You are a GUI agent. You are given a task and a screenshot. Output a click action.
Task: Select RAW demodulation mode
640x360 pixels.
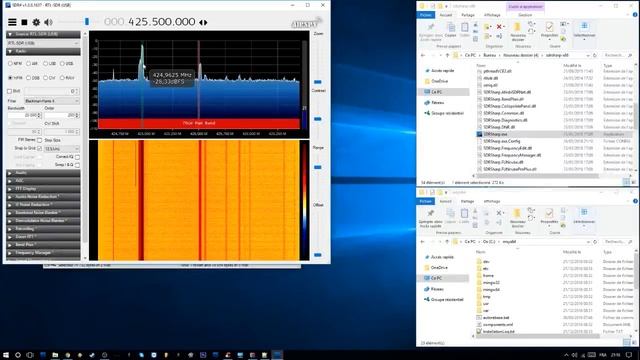(62, 78)
